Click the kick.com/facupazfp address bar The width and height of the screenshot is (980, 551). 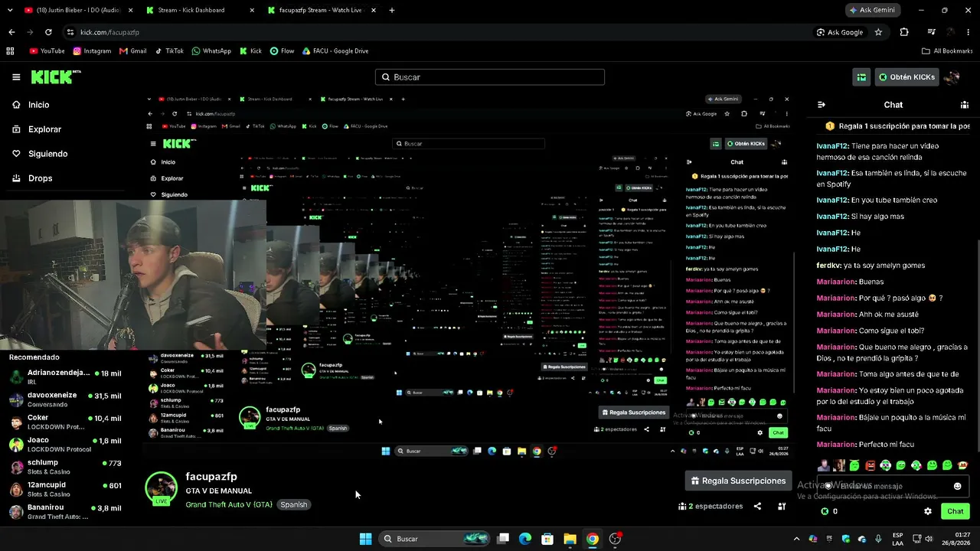point(436,32)
